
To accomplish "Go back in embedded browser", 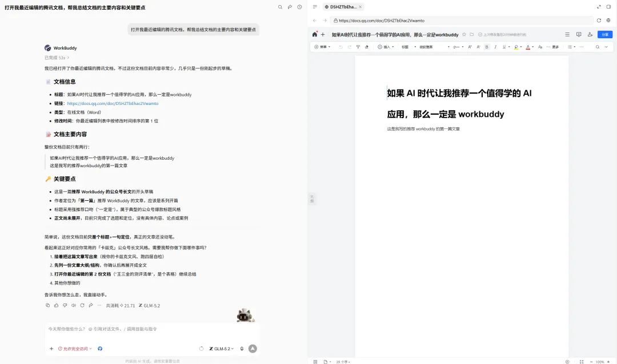I will 315,21.
